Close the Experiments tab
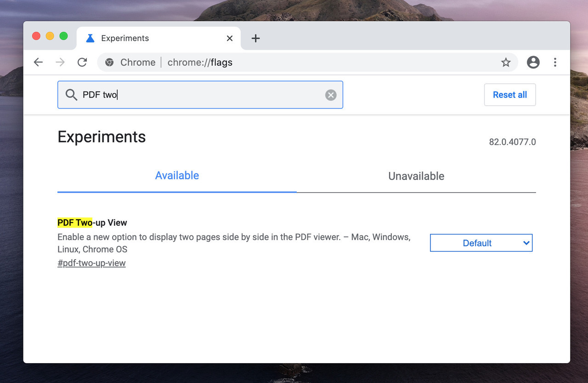588x383 pixels. 230,39
